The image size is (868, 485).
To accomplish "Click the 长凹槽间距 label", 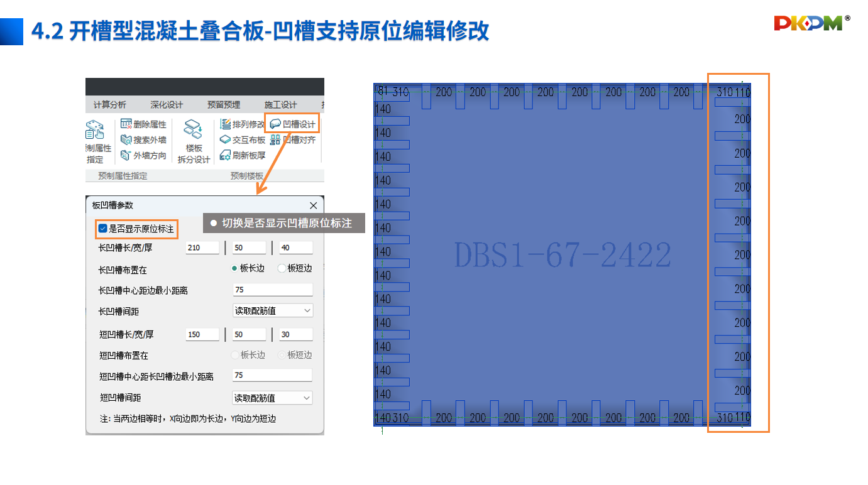I will click(118, 311).
